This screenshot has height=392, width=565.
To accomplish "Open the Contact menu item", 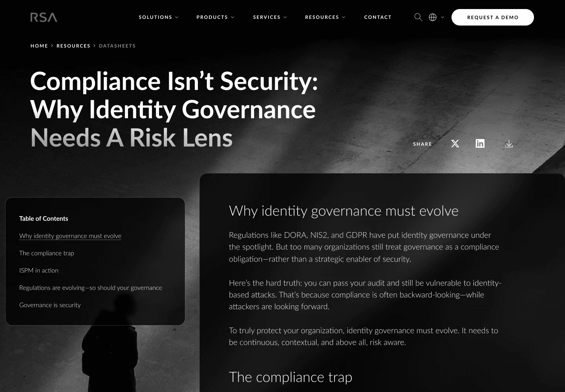I will pos(378,17).
